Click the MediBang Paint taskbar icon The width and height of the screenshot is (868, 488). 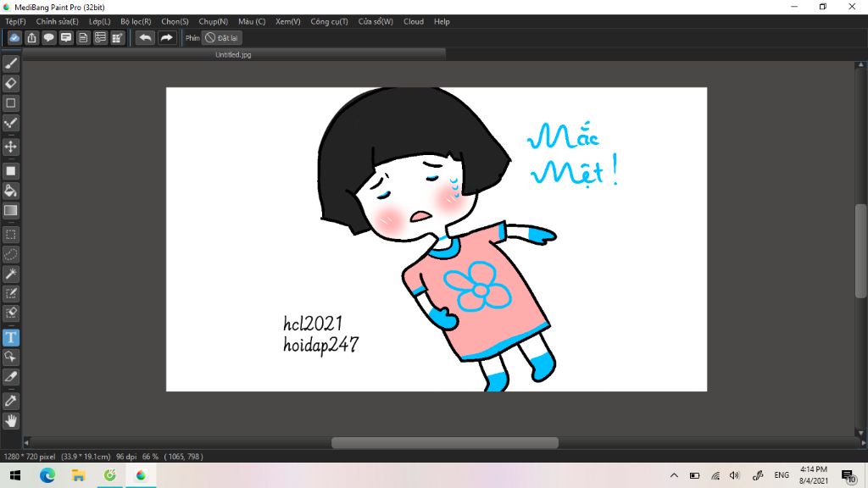(x=141, y=475)
